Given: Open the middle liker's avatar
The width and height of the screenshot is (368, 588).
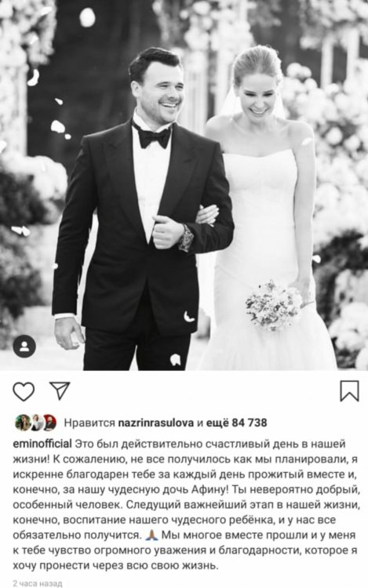Looking at the screenshot, I should pos(36,423).
